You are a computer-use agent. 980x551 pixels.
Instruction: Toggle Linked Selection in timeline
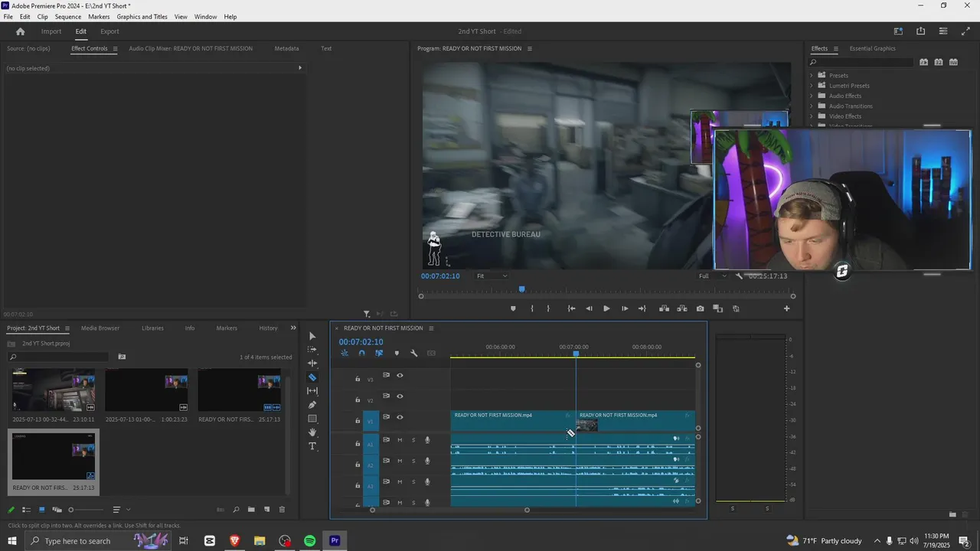coord(379,354)
